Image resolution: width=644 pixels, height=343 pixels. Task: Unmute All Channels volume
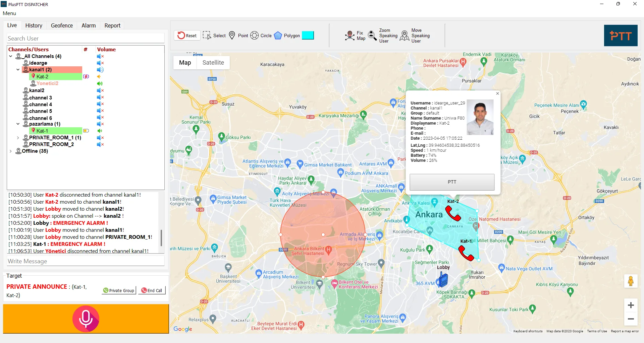coord(100,56)
